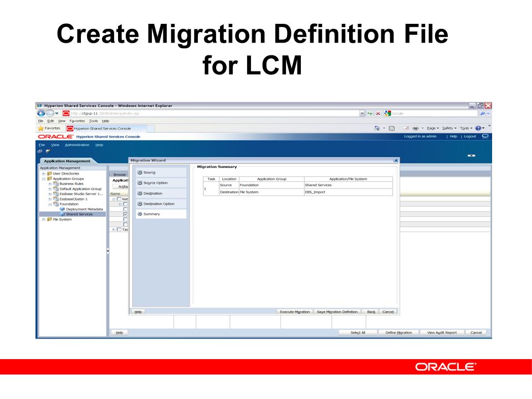Click the Read Mail icon
532x399 pixels.
(406, 128)
